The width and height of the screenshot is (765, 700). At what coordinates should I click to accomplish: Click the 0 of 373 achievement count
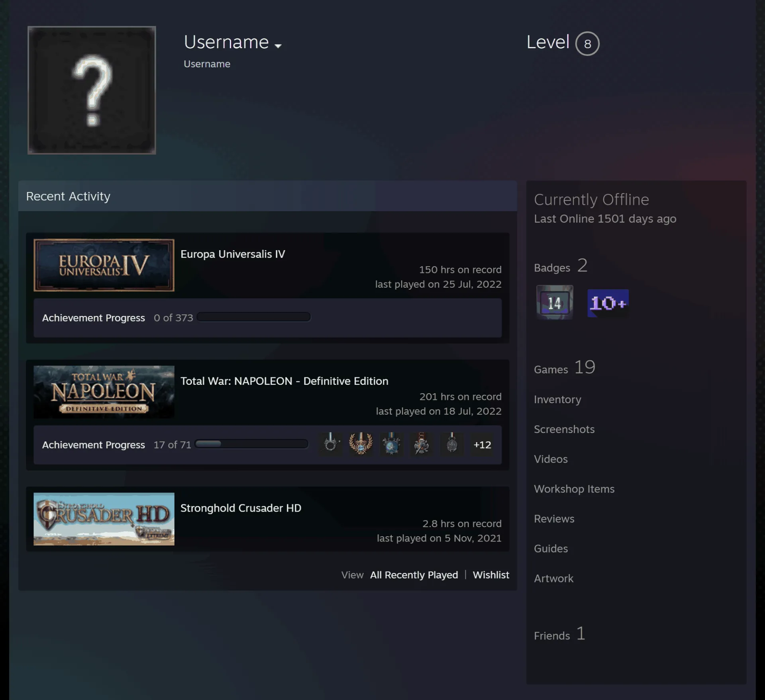point(173,318)
